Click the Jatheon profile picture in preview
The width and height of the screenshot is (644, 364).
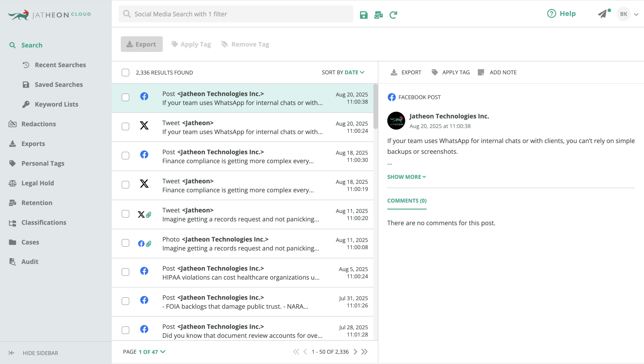(x=396, y=121)
